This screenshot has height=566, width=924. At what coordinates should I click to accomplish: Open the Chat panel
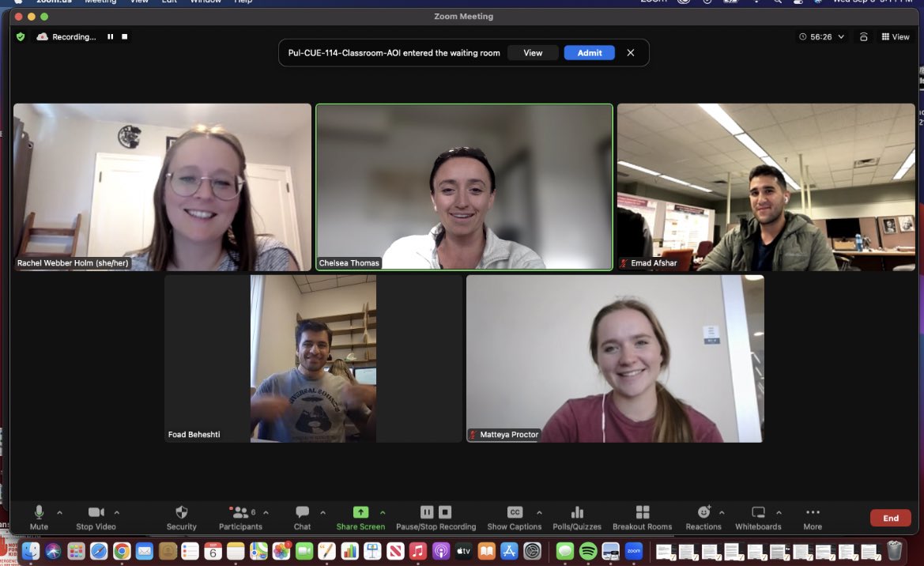[x=302, y=517]
